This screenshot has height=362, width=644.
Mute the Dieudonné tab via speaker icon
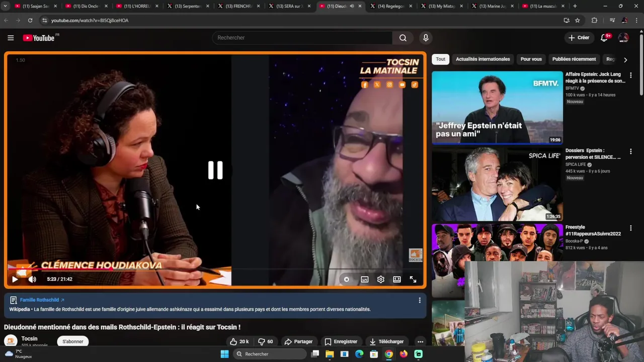(352, 6)
